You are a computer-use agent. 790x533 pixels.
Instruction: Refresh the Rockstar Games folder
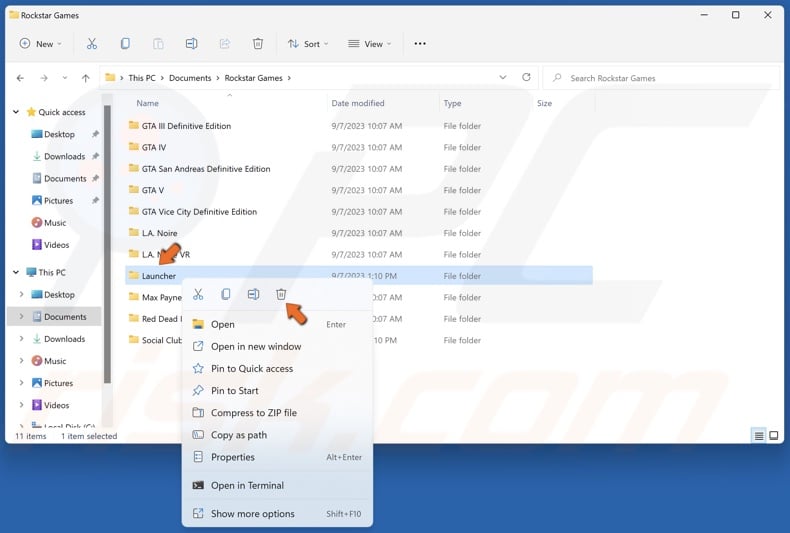point(526,77)
